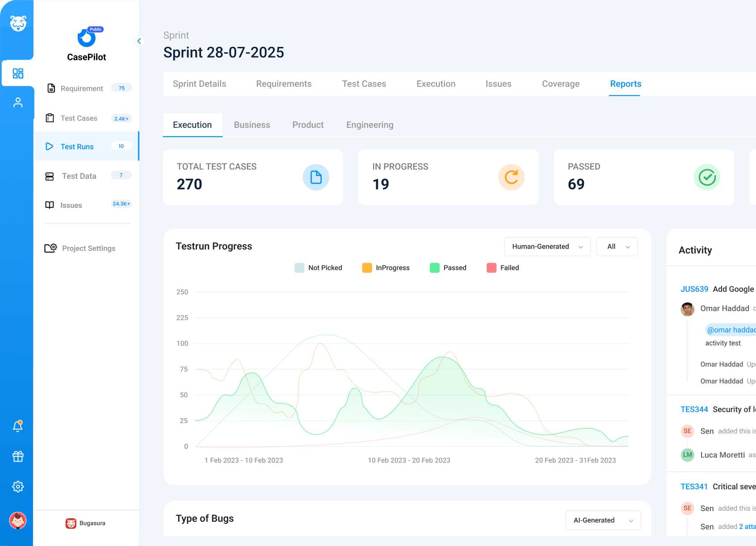Click the gift box icon in sidebar
The image size is (756, 546).
tap(18, 456)
